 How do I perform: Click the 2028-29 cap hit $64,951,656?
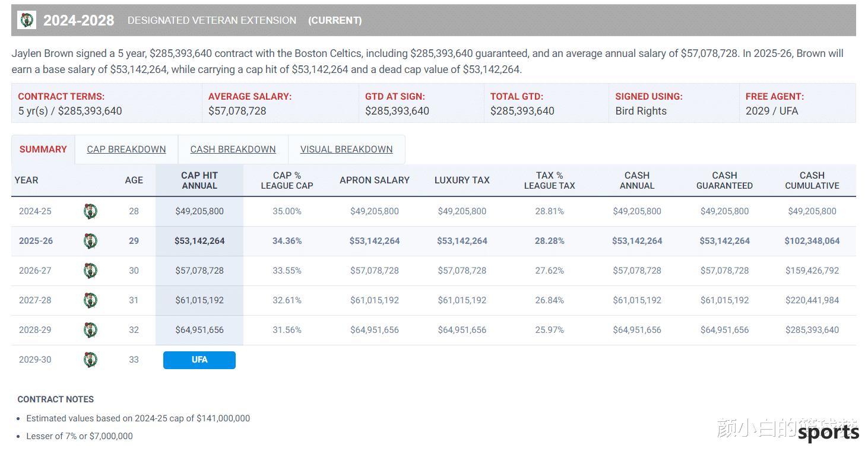[199, 330]
